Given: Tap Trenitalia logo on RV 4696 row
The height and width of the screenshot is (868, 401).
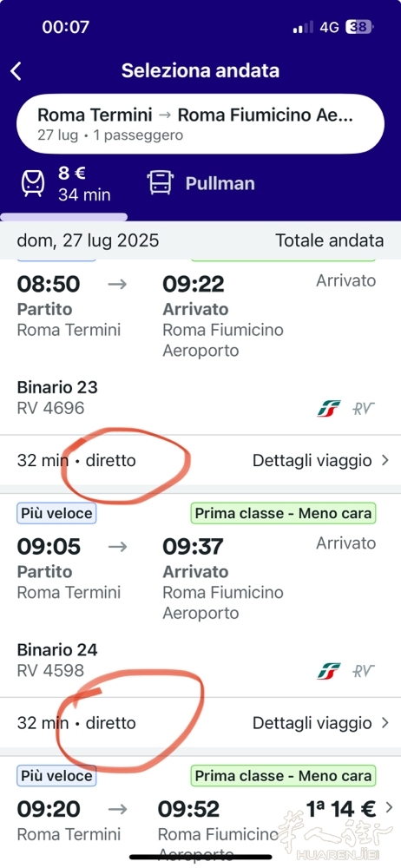Looking at the screenshot, I should click(x=329, y=409).
